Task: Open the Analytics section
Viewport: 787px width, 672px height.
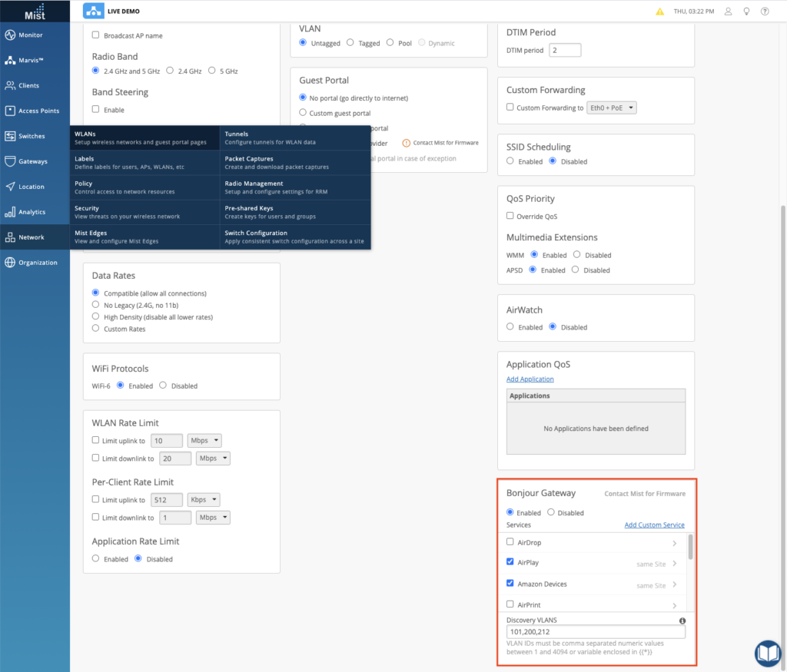Action: 35,211
